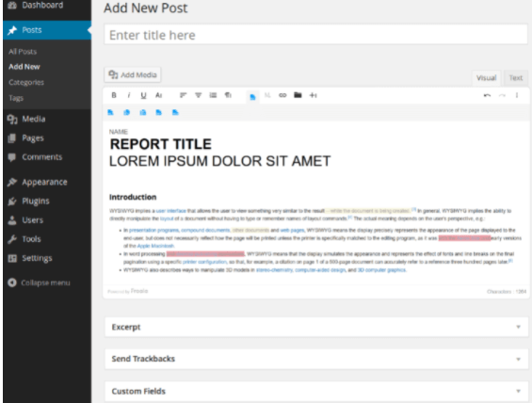The image size is (532, 403).
Task: Click the Add New Post page heading
Action: [146, 8]
